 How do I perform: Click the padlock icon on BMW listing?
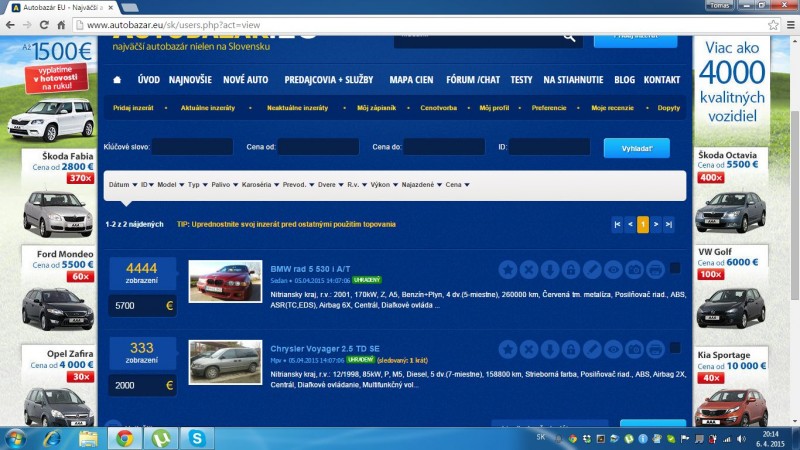[571, 269]
